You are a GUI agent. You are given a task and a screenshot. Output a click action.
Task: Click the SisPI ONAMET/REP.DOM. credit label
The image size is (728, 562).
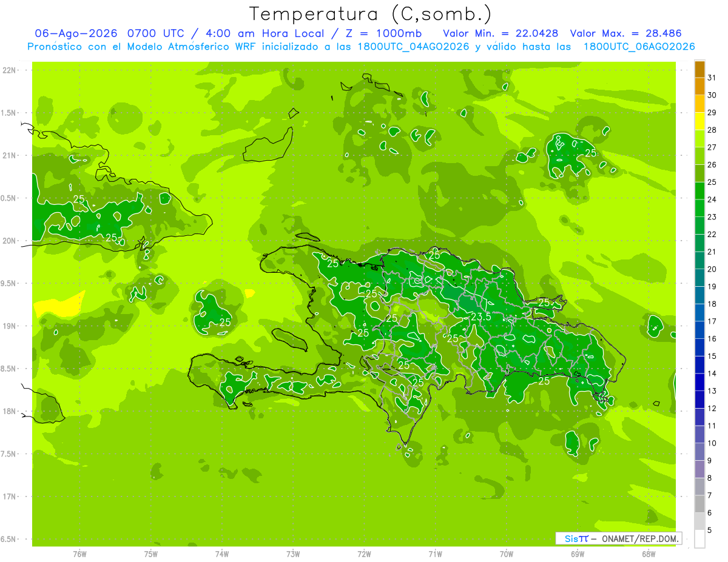tap(618, 538)
